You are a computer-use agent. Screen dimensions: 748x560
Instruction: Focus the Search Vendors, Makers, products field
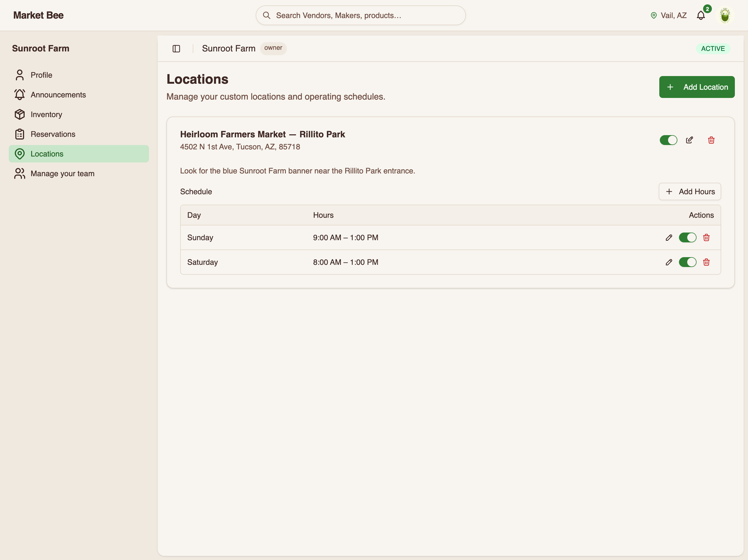361,16
